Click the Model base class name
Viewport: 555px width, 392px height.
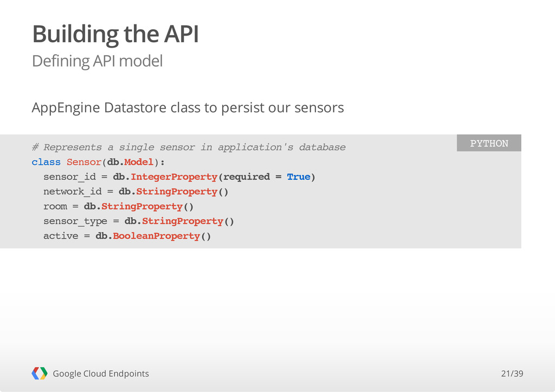(139, 162)
